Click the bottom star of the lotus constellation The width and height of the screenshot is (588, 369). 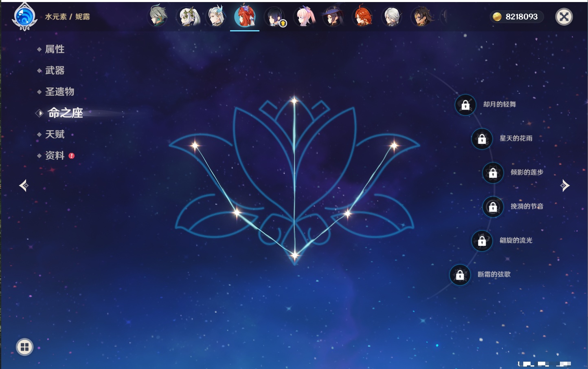294,256
